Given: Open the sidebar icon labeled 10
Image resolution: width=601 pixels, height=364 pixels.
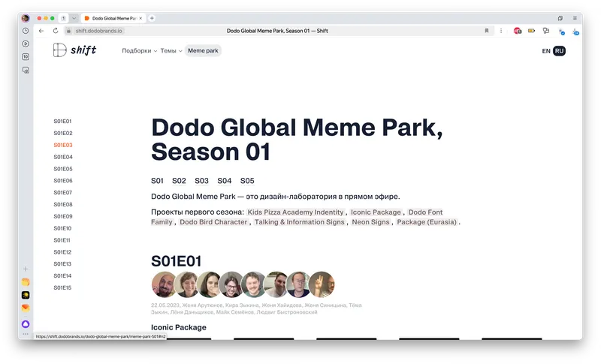Looking at the screenshot, I should pos(26,56).
